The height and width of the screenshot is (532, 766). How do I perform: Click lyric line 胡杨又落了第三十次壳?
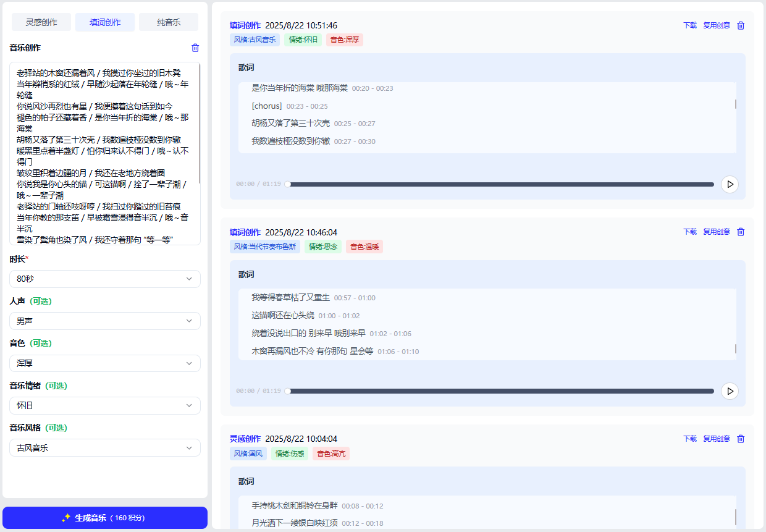tap(291, 124)
